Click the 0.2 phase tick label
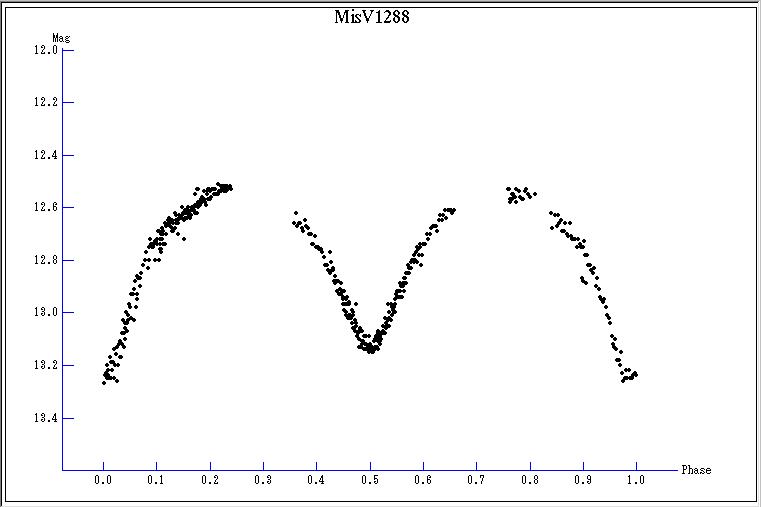The image size is (761, 507). [x=210, y=480]
